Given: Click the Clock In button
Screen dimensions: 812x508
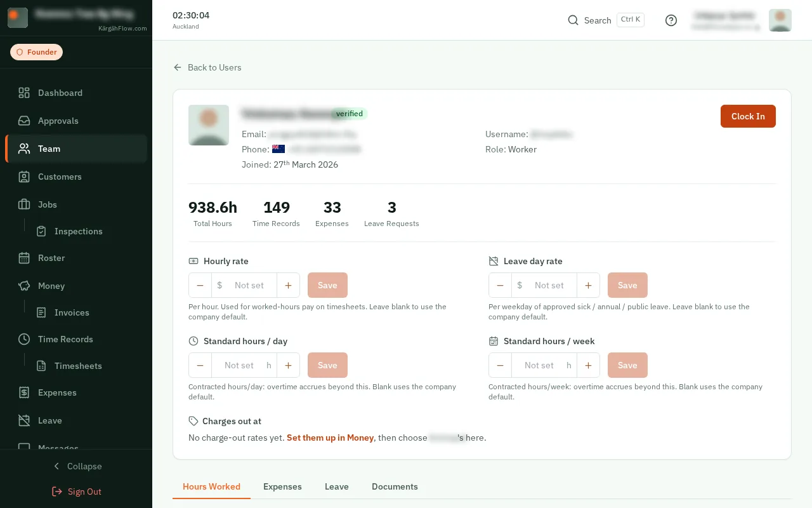Looking at the screenshot, I should [748, 116].
